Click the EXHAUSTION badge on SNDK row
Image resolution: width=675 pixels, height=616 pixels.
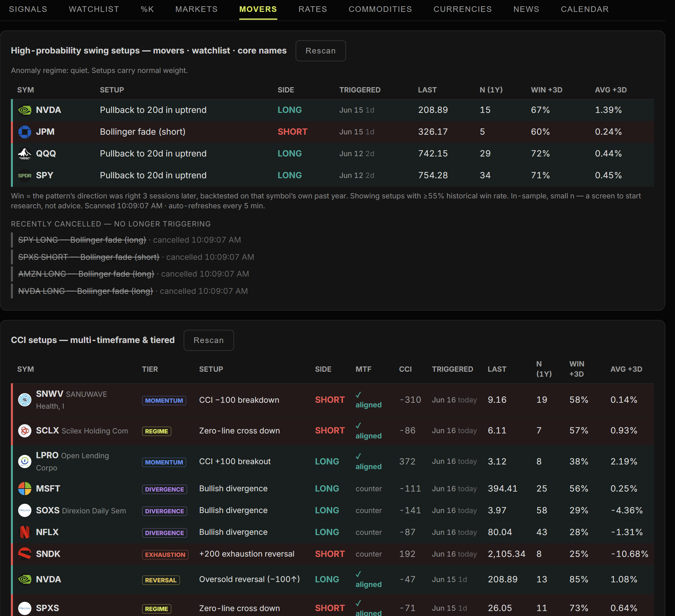(x=165, y=555)
